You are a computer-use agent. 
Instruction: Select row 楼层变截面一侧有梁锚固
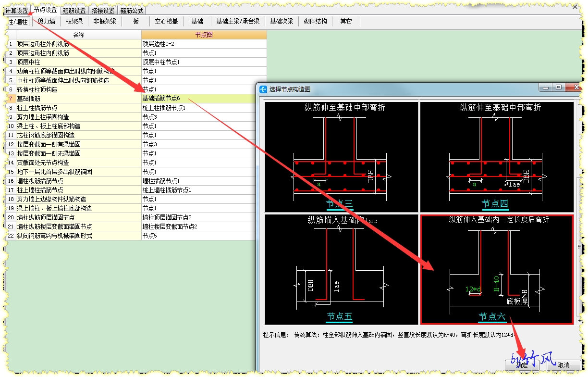click(79, 144)
